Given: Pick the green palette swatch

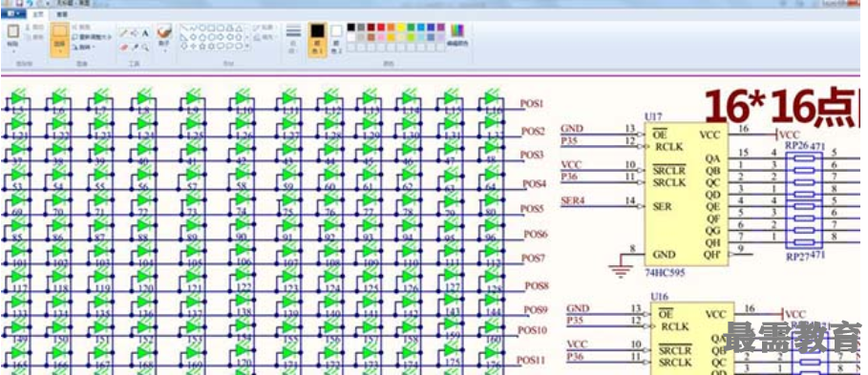Looking at the screenshot, I should pyautogui.click(x=411, y=27).
